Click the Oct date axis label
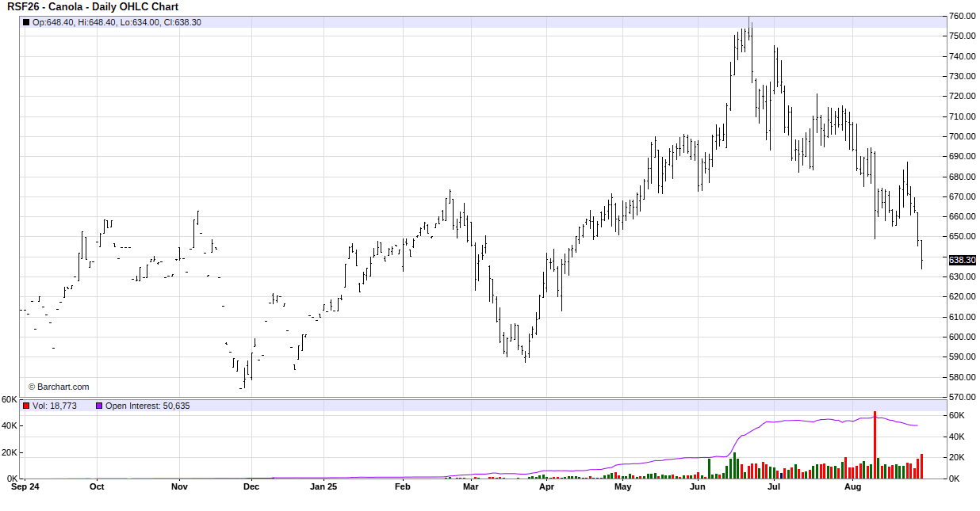The width and height of the screenshot is (980, 511). pos(97,487)
